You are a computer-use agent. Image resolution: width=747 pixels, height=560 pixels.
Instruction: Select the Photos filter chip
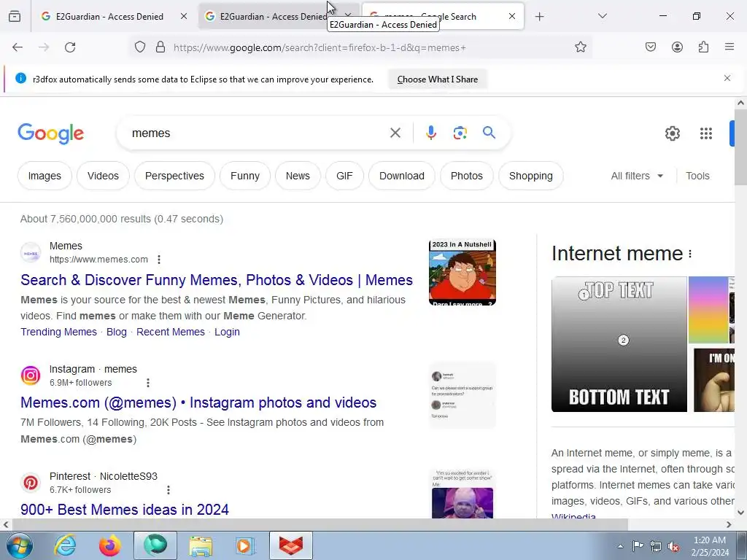click(x=466, y=176)
